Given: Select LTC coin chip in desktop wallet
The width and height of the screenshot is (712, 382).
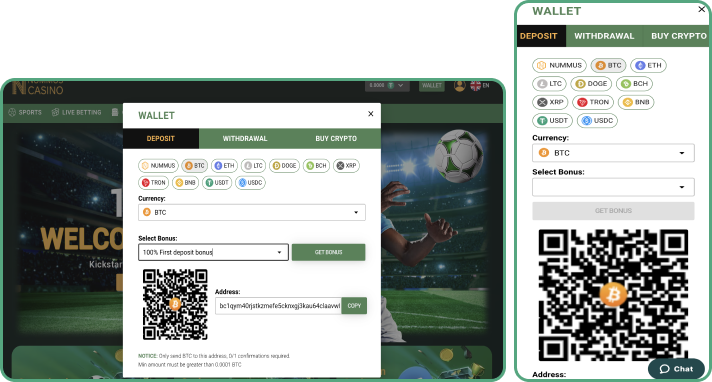Looking at the screenshot, I should click(253, 166).
